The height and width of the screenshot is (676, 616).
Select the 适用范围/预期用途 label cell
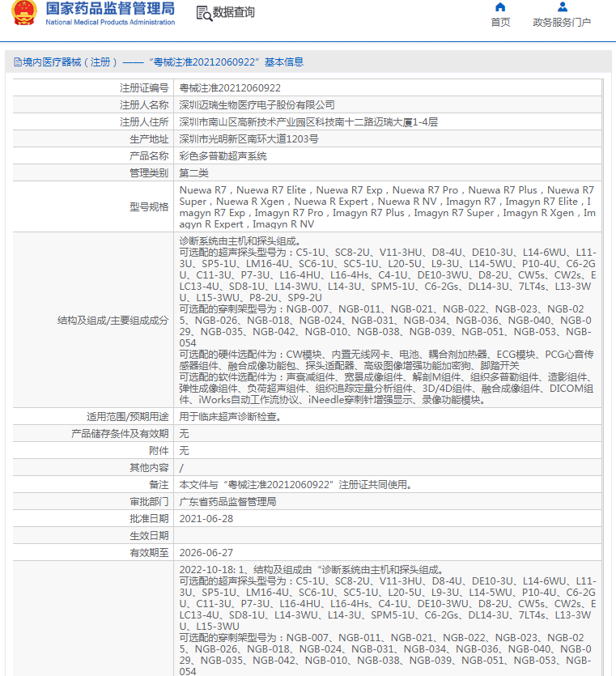click(x=92, y=416)
